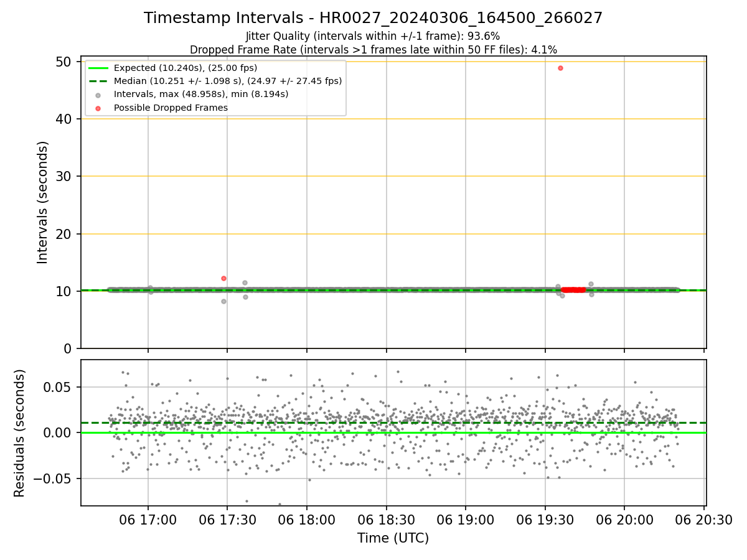Screen dimensions: 747x560
Task: Click the red outlier point near 49 seconds
Action: pos(560,68)
